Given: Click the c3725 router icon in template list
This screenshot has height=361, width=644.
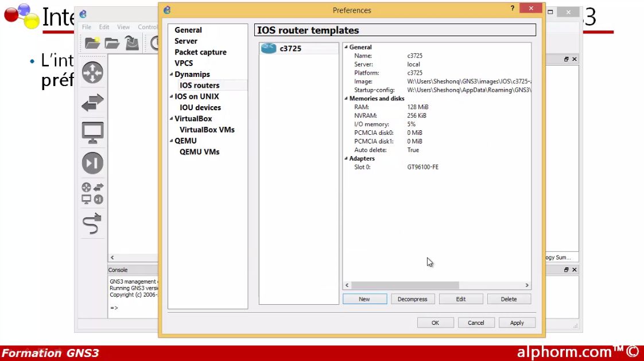Looking at the screenshot, I should click(269, 48).
